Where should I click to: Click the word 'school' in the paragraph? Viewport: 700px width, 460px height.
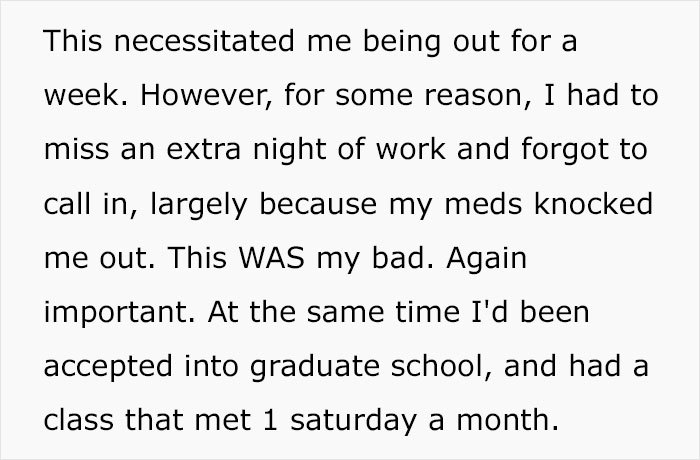click(444, 365)
